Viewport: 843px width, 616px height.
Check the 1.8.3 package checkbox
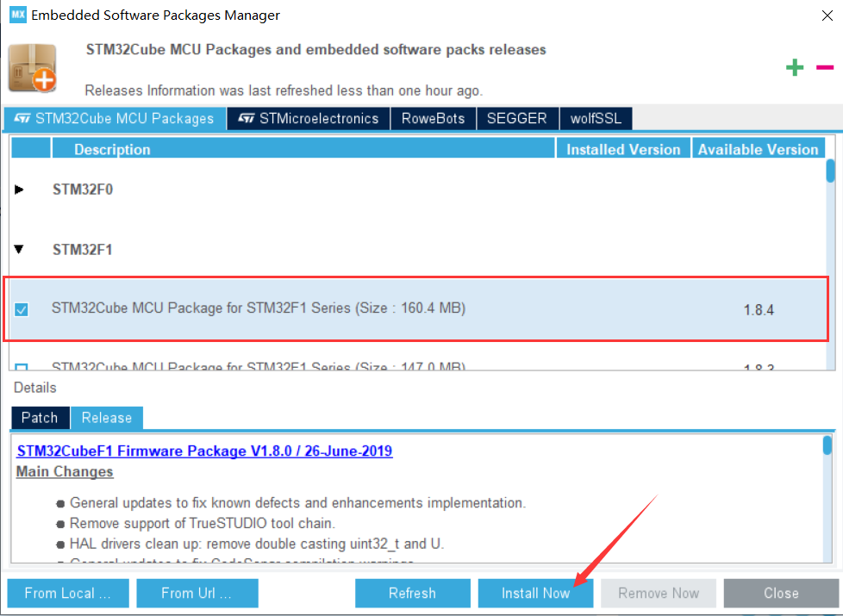(x=21, y=365)
